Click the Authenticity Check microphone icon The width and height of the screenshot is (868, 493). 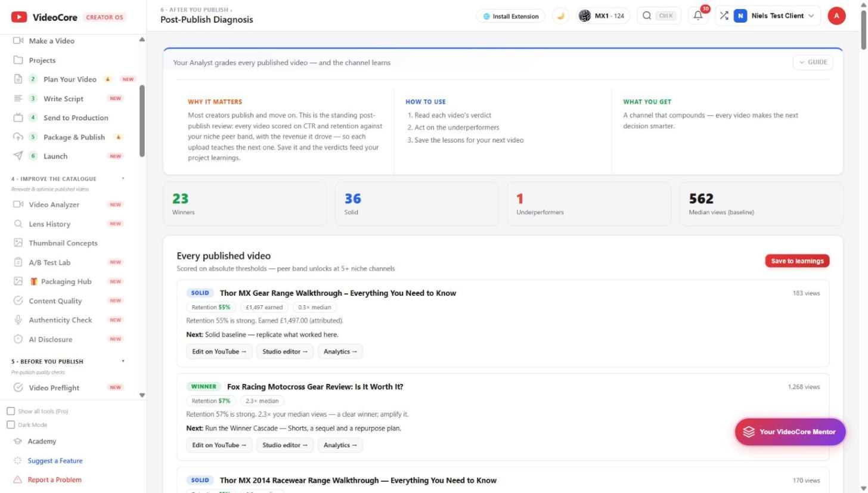tap(18, 320)
